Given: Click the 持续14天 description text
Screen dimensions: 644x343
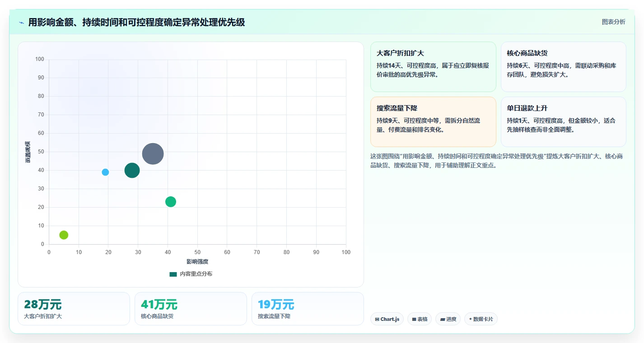Looking at the screenshot, I should (433, 70).
